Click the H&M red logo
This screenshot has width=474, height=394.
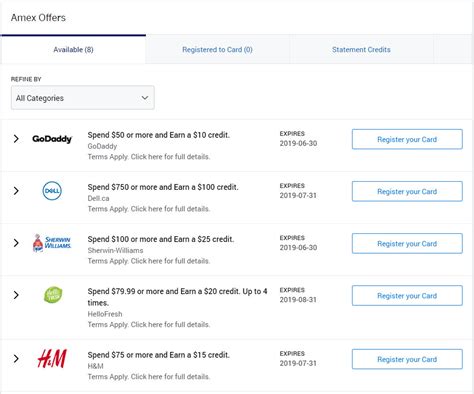52,359
